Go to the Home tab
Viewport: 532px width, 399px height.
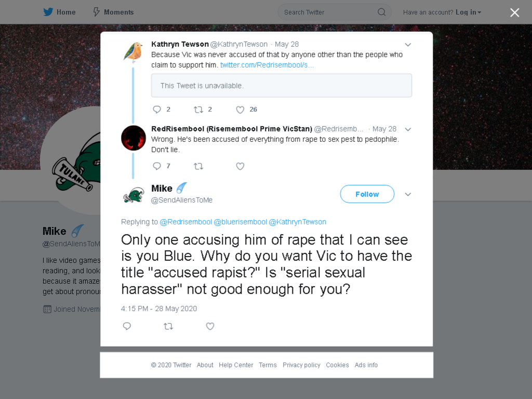[59, 12]
